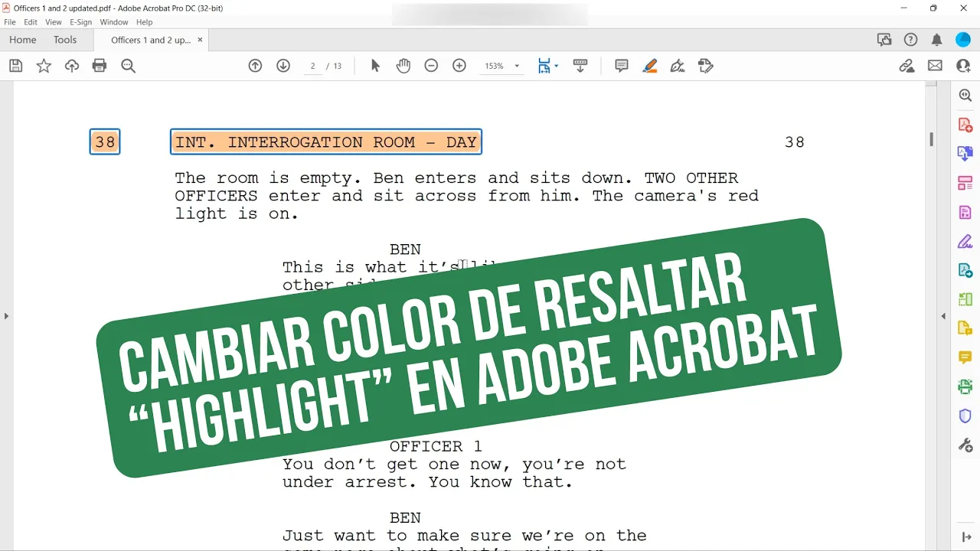Select the highlighted INT. INTERROGATION ROOM - DAY heading
Viewport: 980px width, 551px height.
(x=326, y=142)
